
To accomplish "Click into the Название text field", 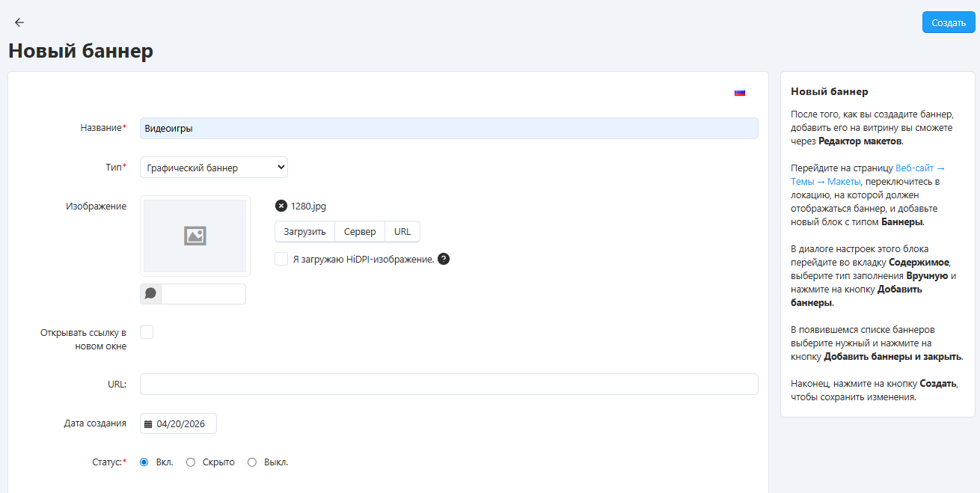I will tap(449, 128).
